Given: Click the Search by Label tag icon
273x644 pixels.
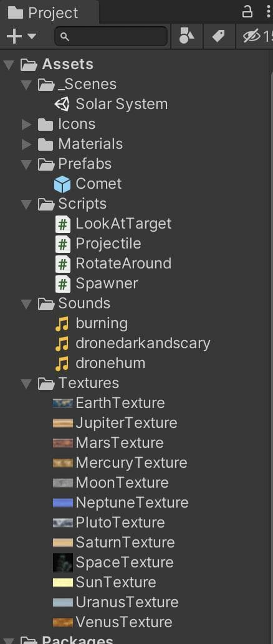Looking at the screenshot, I should click(218, 37).
